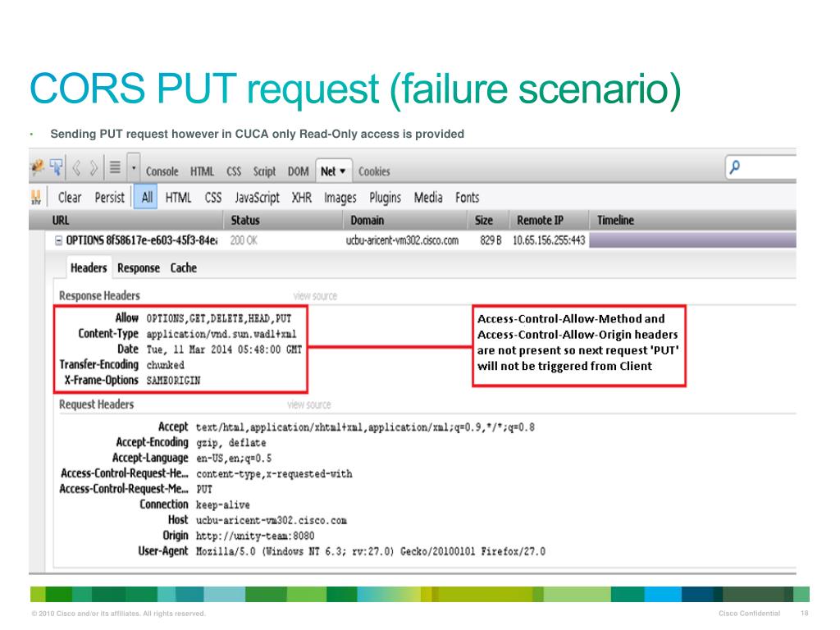The width and height of the screenshot is (840, 630).
Task: Focus the Firebug search field
Action: 760,167
